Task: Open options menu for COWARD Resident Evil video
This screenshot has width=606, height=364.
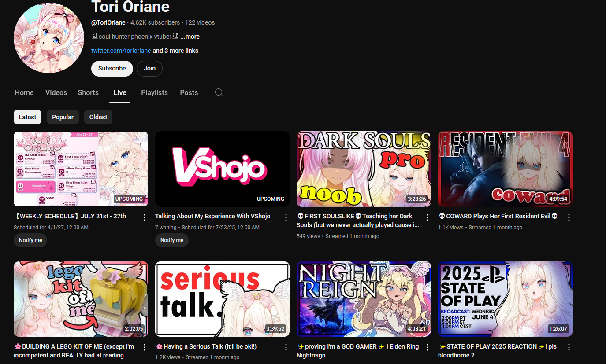Action: tap(569, 217)
